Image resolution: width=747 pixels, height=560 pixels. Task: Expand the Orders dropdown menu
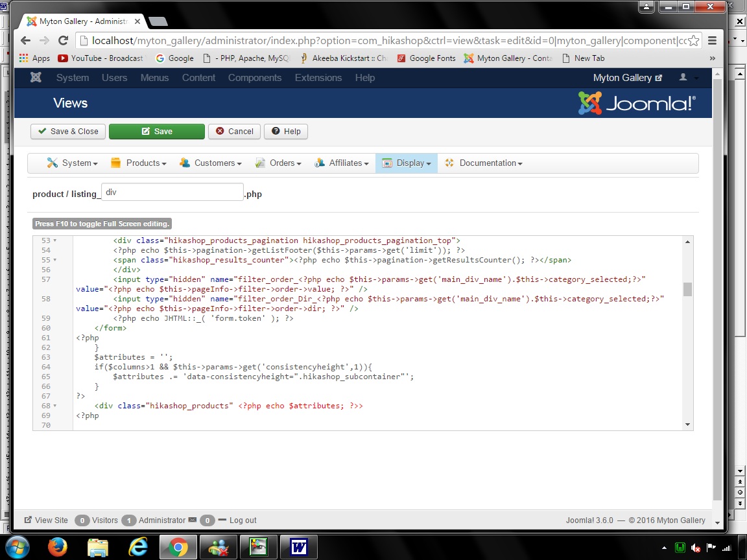(x=278, y=163)
